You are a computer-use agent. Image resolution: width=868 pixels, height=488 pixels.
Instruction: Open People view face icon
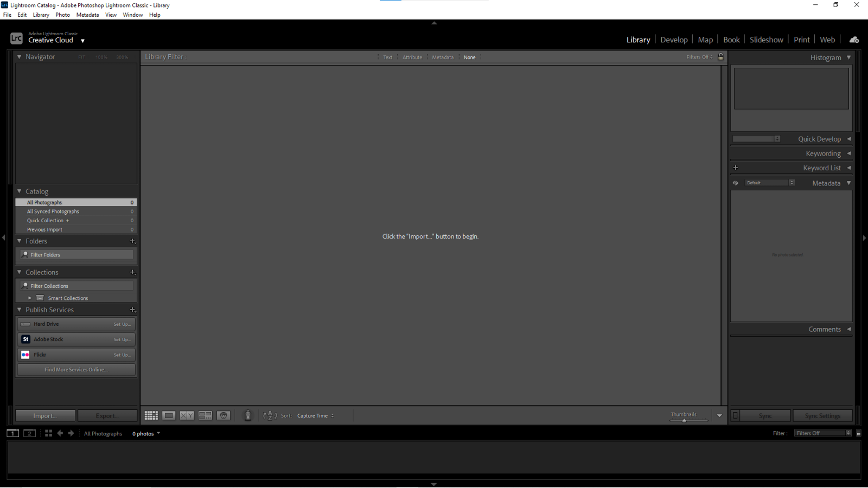click(x=224, y=415)
